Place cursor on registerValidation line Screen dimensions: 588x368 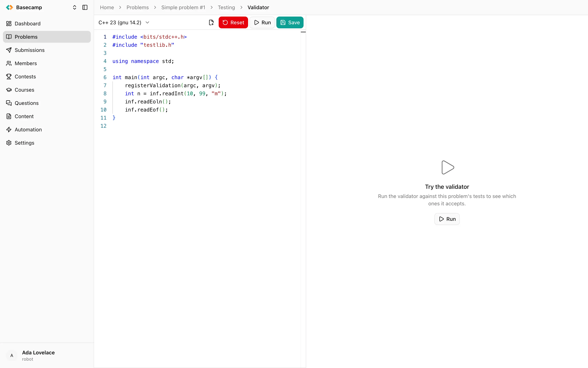(x=173, y=85)
